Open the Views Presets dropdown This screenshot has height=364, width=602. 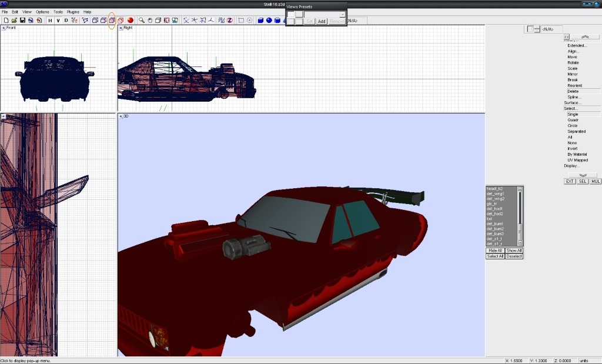click(x=342, y=14)
